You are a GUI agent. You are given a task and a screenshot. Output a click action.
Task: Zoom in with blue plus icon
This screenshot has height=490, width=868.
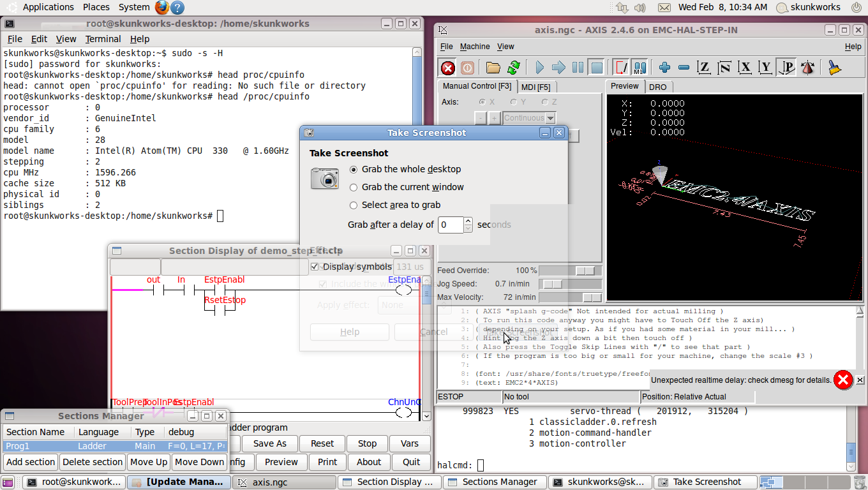coord(664,68)
